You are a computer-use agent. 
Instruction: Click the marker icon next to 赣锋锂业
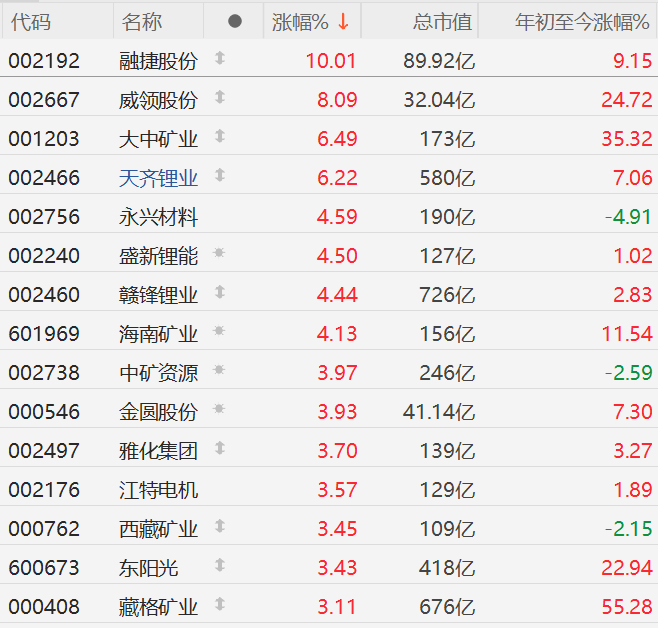click(x=220, y=292)
